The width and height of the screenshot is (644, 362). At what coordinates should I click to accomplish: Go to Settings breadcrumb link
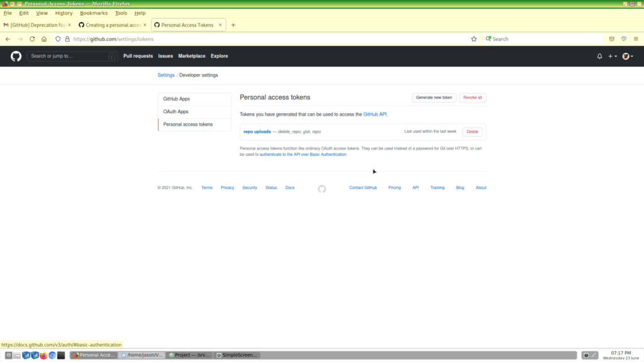point(166,75)
